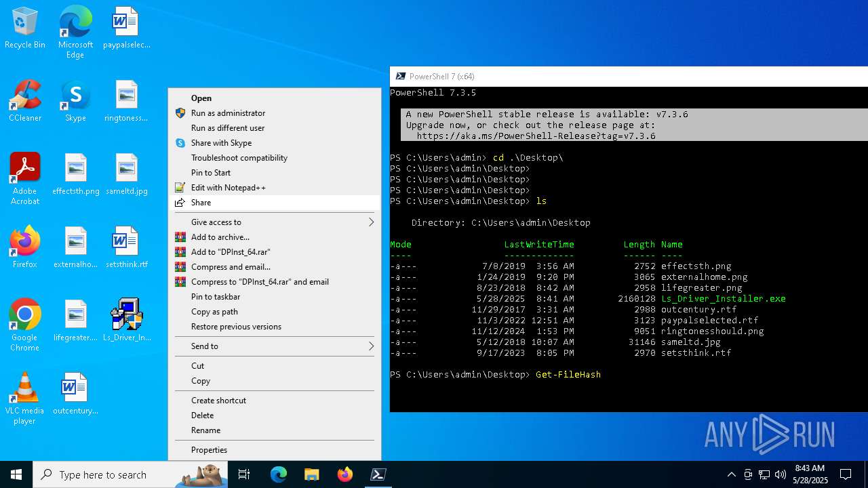This screenshot has width=868, height=488.
Task: Choose Open in the context menu
Action: (275, 98)
